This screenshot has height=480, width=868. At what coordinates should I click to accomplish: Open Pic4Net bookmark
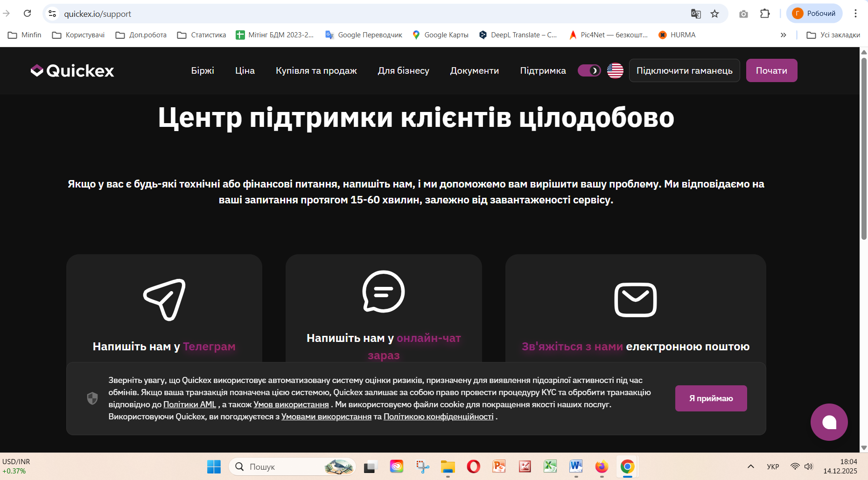(x=608, y=35)
